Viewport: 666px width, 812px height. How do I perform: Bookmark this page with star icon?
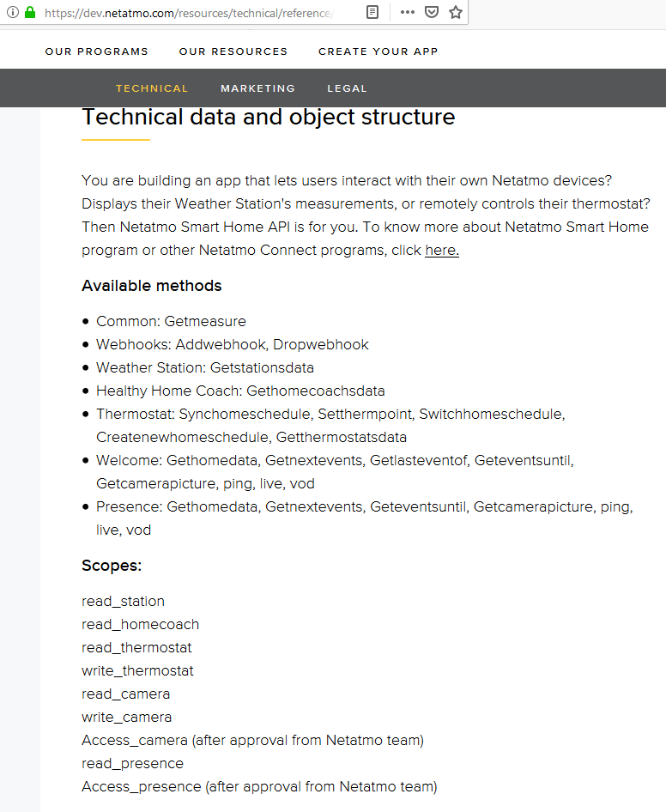(x=456, y=13)
